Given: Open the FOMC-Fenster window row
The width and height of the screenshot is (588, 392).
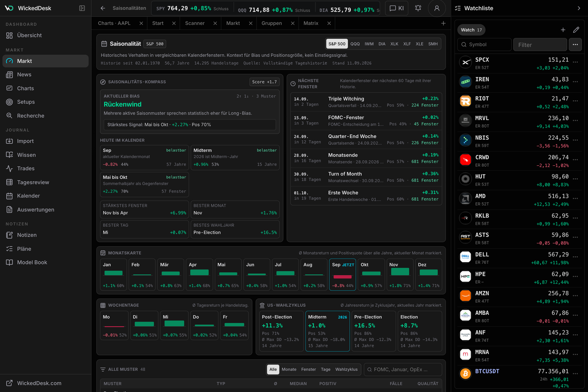Looking at the screenshot, I should (366, 121).
